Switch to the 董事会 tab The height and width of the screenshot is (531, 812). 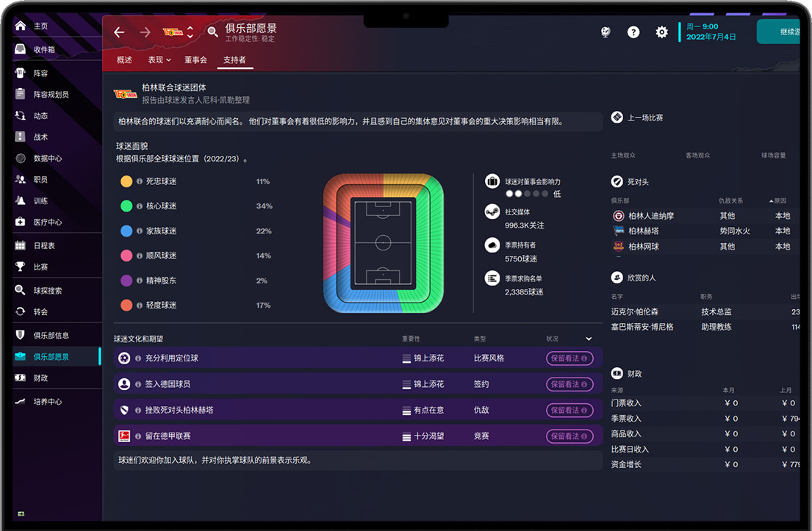point(195,60)
